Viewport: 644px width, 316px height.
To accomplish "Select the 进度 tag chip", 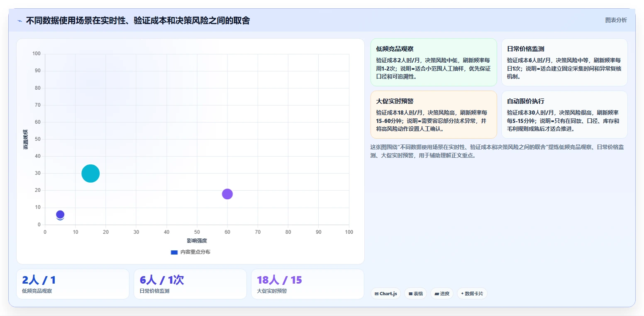I will tap(442, 294).
